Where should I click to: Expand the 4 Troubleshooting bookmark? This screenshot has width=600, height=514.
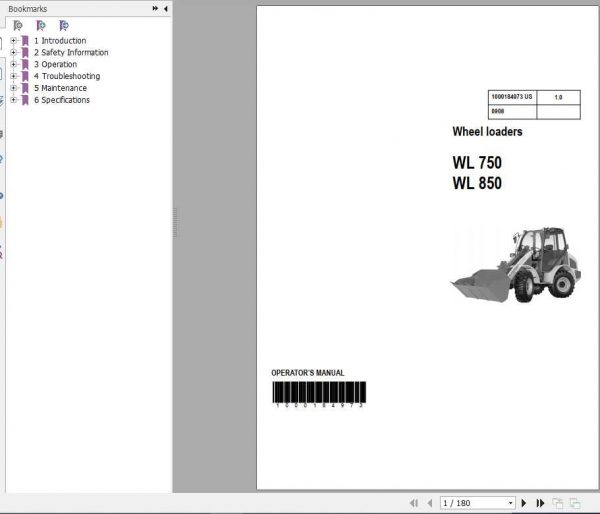pos(13,76)
